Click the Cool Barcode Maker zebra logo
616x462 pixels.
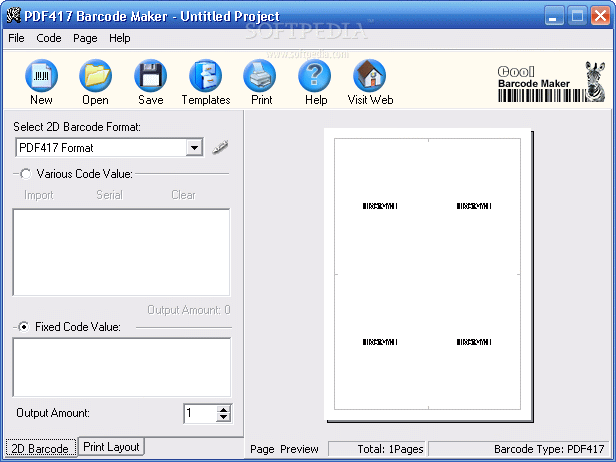click(x=552, y=82)
